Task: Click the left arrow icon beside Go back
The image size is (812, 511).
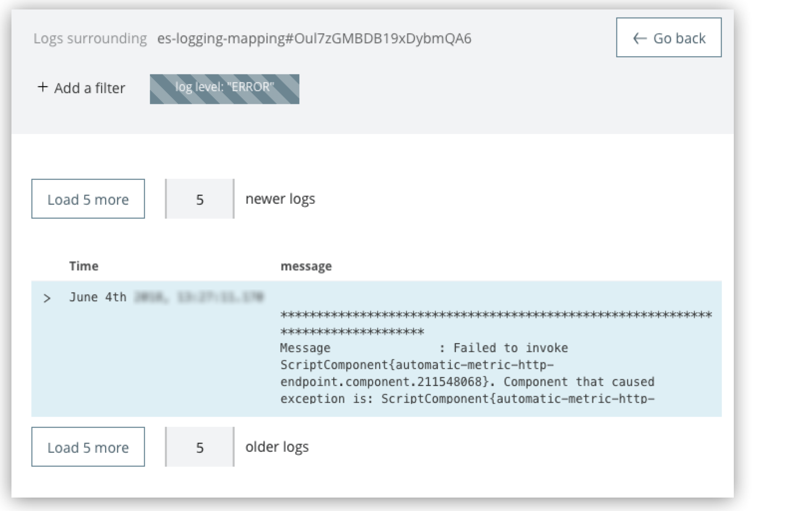Action: tap(640, 38)
